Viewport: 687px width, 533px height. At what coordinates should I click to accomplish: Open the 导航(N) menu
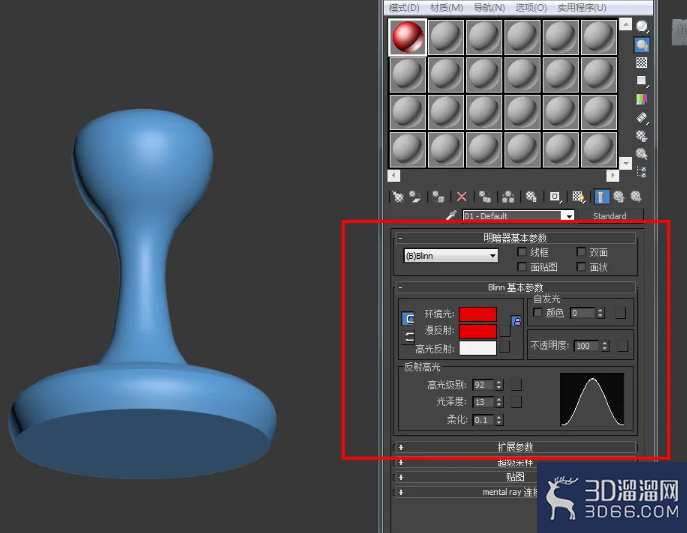coord(489,8)
